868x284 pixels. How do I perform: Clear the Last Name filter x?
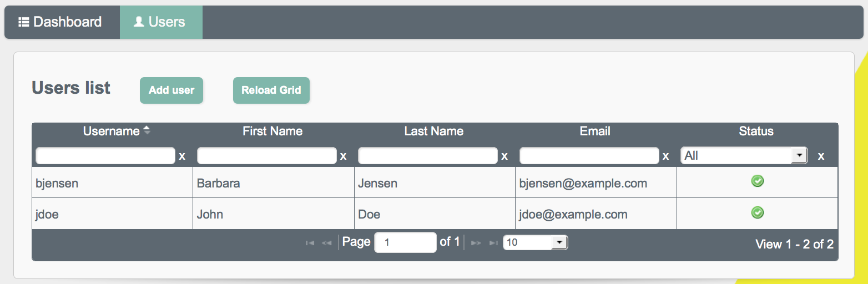point(504,156)
